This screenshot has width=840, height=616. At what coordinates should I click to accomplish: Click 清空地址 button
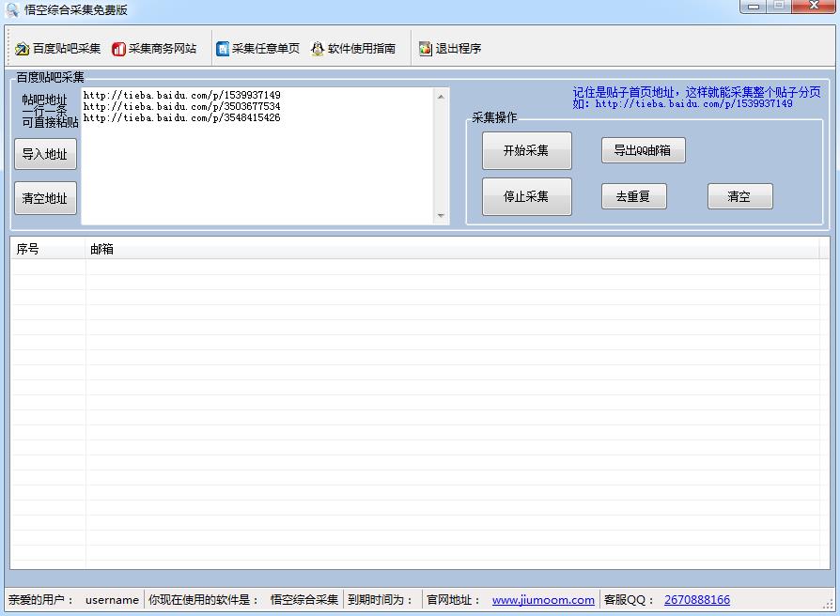45,198
